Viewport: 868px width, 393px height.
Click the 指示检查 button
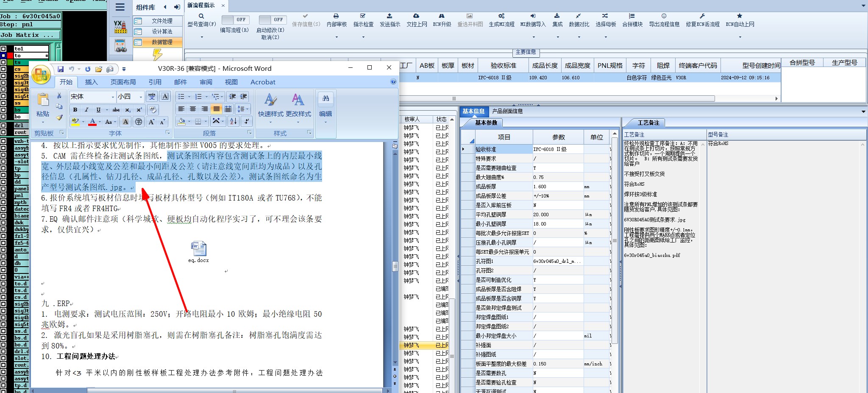click(x=363, y=20)
